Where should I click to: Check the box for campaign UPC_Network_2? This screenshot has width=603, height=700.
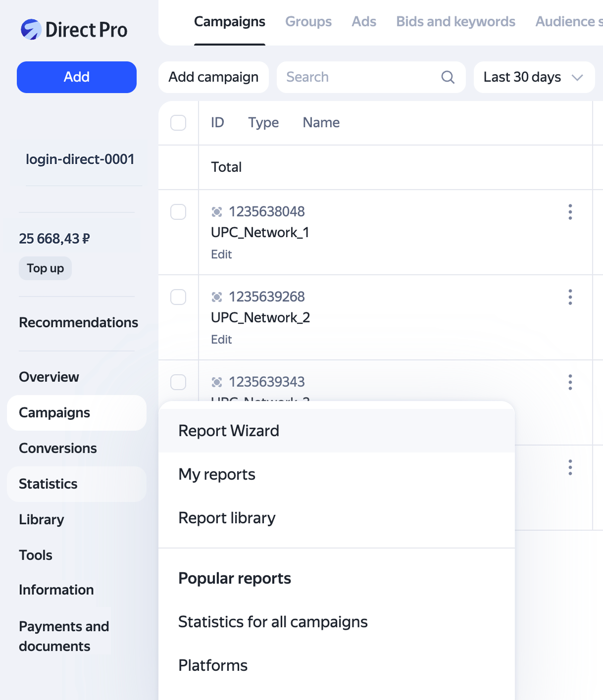tap(178, 297)
